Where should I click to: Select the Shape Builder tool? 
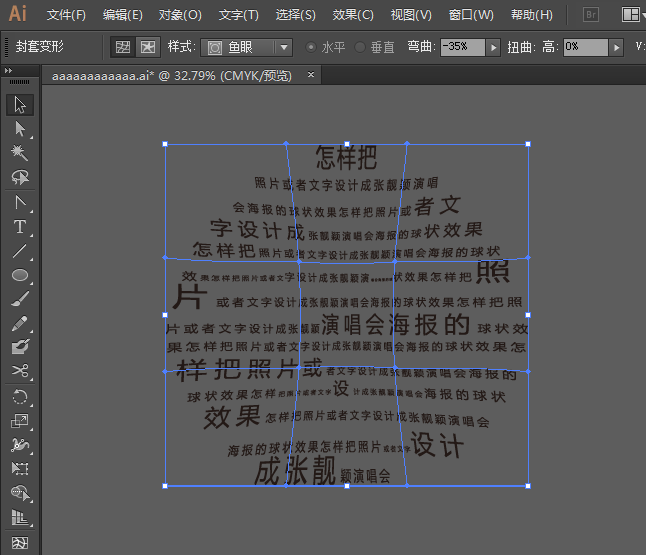20,493
